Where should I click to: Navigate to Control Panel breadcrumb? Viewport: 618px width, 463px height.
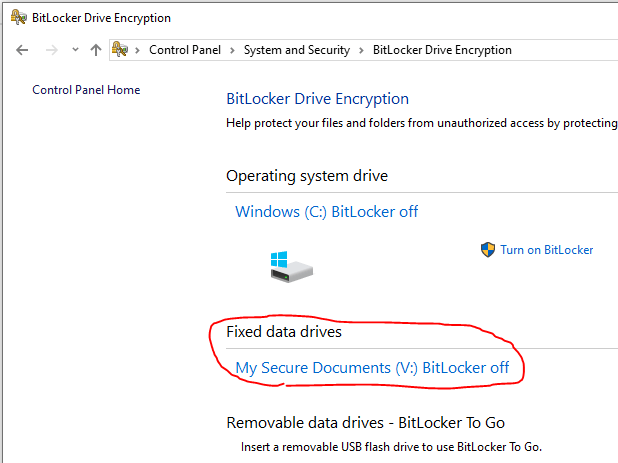(187, 50)
